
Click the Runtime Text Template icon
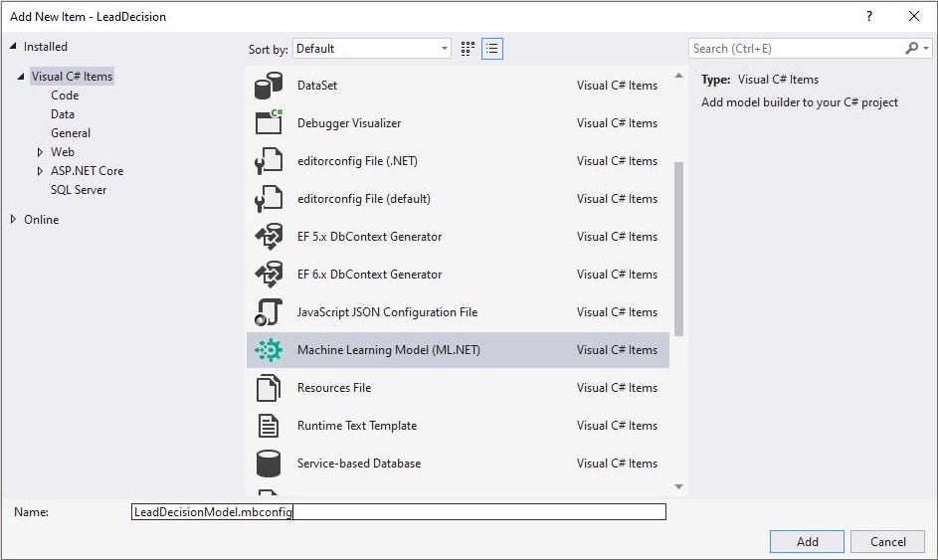[269, 426]
